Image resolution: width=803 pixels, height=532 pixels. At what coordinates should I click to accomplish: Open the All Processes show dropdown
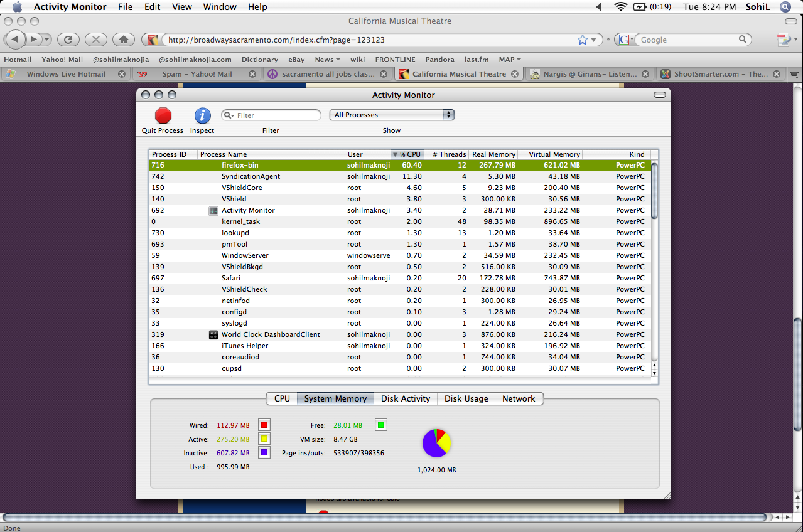pos(392,115)
